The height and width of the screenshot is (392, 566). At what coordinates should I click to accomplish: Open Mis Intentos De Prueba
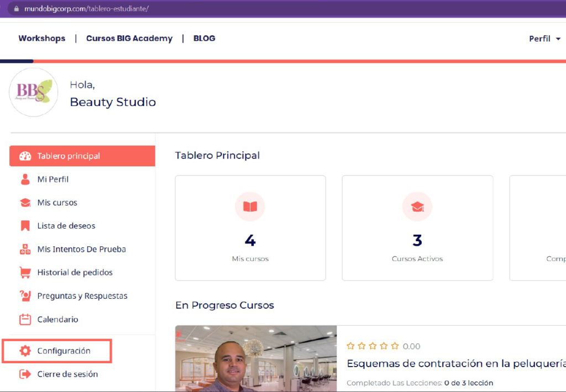click(x=82, y=249)
